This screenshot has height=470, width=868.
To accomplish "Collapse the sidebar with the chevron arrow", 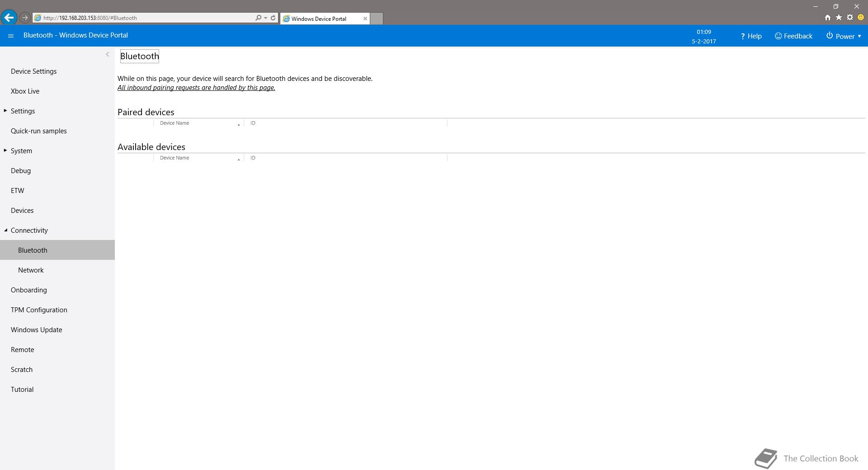I will pos(108,54).
